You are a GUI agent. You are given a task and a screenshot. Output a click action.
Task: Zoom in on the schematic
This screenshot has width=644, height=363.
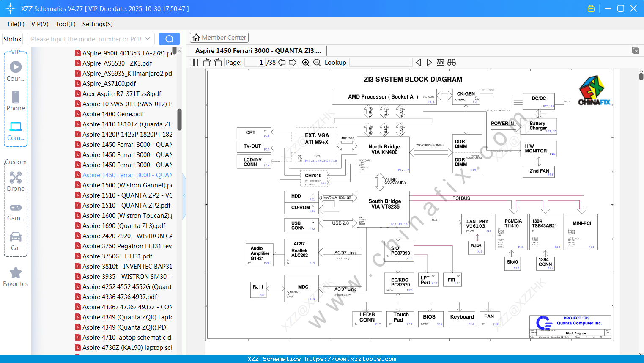point(306,63)
